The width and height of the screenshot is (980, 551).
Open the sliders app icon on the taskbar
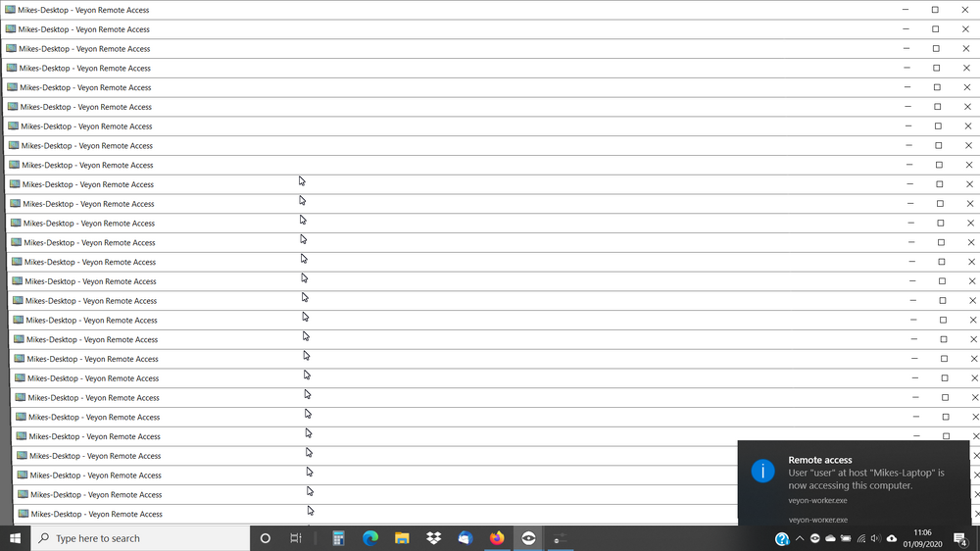click(560, 538)
